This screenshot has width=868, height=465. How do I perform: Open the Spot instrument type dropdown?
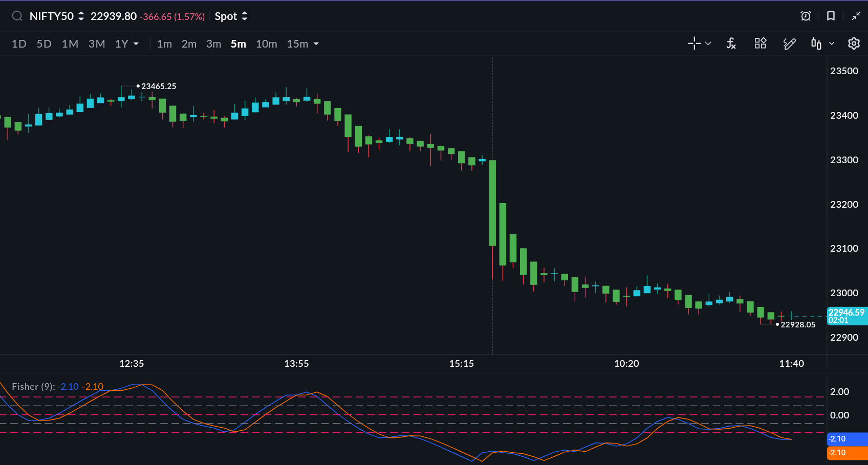(x=231, y=16)
